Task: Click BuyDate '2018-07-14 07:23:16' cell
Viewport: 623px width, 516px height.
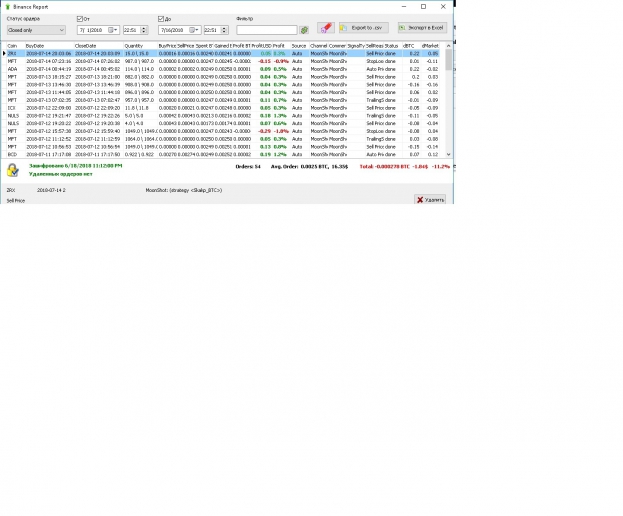Action: 49,61
